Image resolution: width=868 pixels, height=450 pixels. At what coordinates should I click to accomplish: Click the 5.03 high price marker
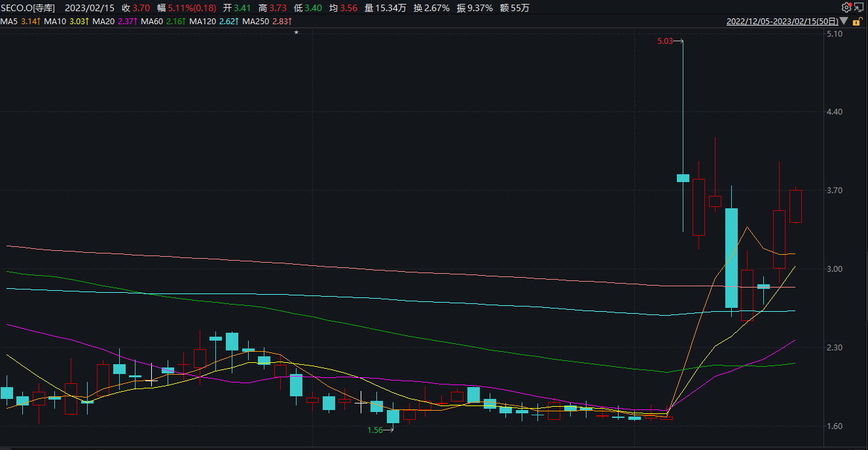pyautogui.click(x=664, y=41)
